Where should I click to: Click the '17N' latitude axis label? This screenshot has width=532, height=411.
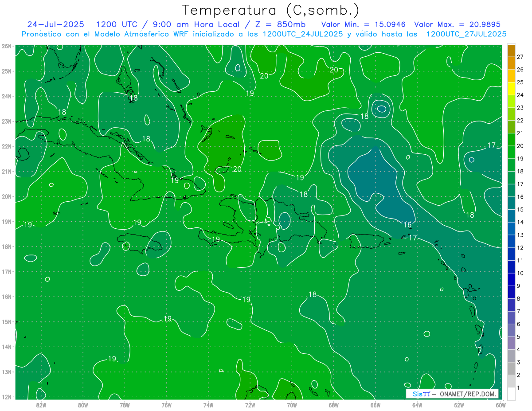[x=6, y=271]
